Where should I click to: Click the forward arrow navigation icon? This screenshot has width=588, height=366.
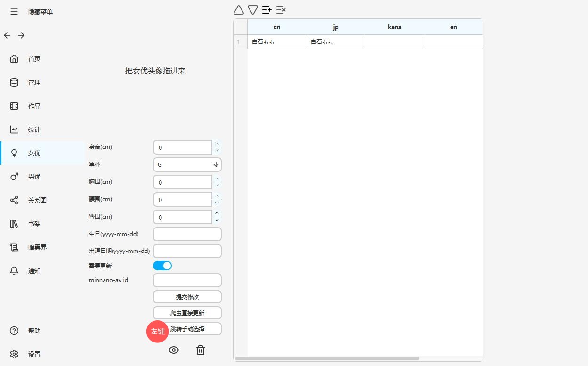[x=21, y=35]
